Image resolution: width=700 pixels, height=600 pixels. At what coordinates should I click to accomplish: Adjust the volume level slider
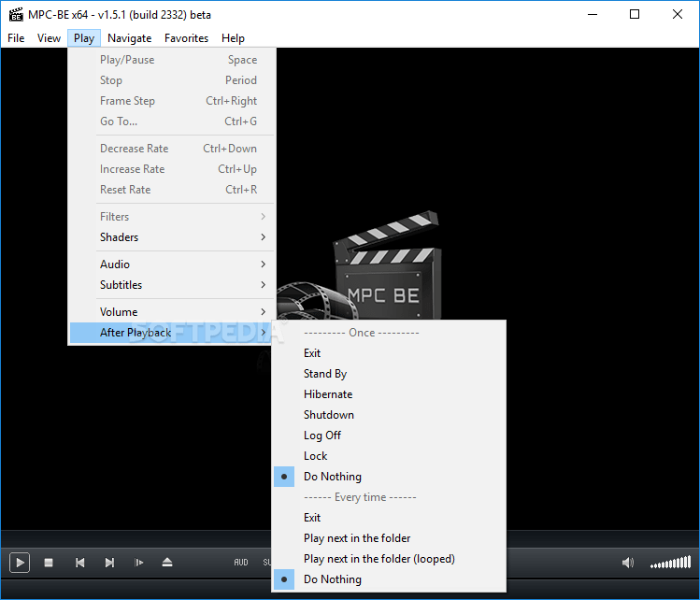(670, 563)
